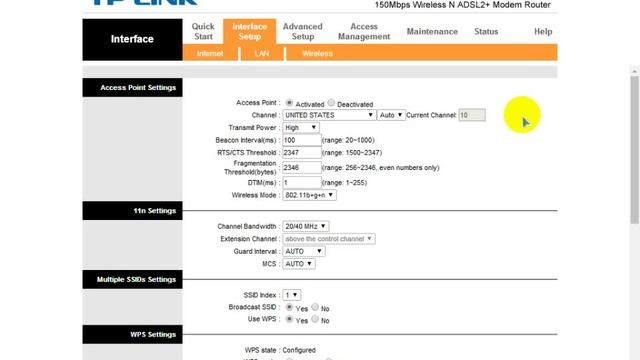This screenshot has width=640, height=360.
Task: Click the "WPS state" label
Action: [260, 350]
